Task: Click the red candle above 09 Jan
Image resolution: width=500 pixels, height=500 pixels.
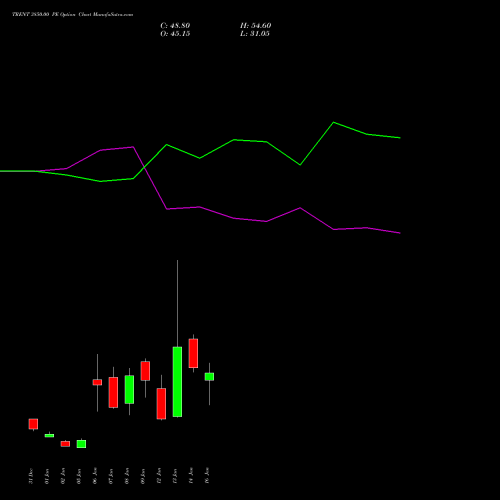Action: click(145, 371)
